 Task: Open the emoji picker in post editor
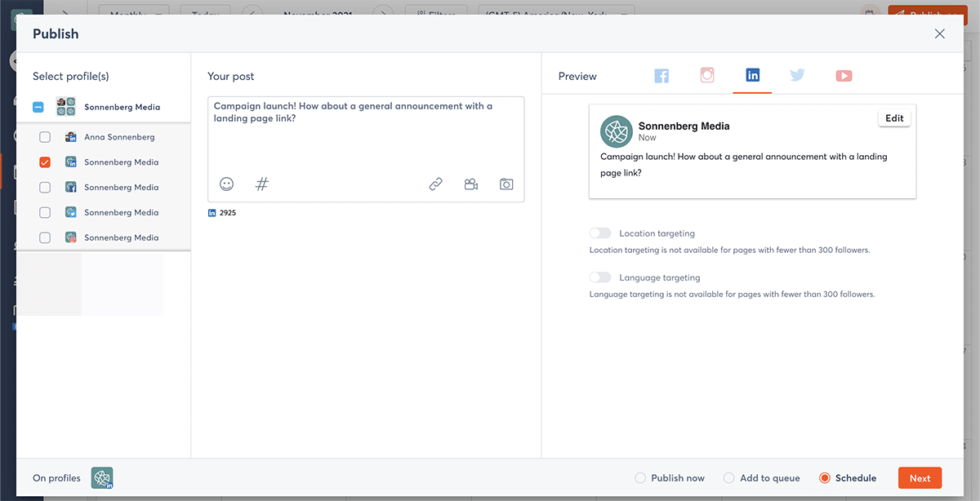pos(227,184)
